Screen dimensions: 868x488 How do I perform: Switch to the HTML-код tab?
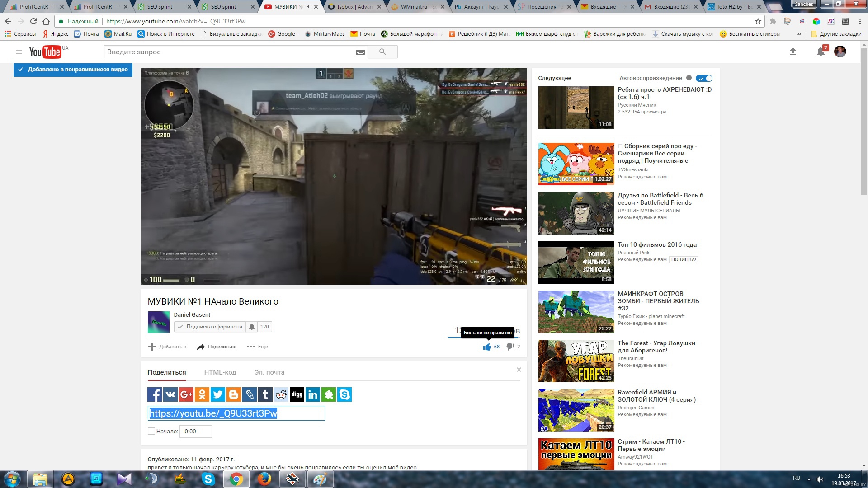[x=220, y=372]
